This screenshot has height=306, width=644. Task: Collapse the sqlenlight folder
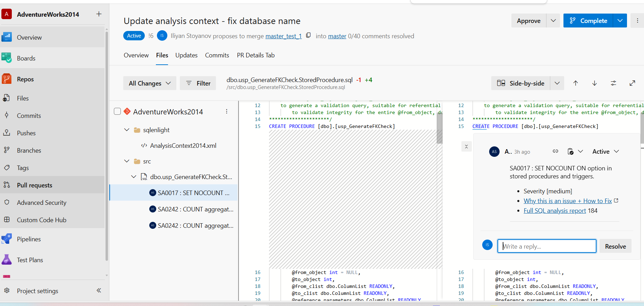127,130
